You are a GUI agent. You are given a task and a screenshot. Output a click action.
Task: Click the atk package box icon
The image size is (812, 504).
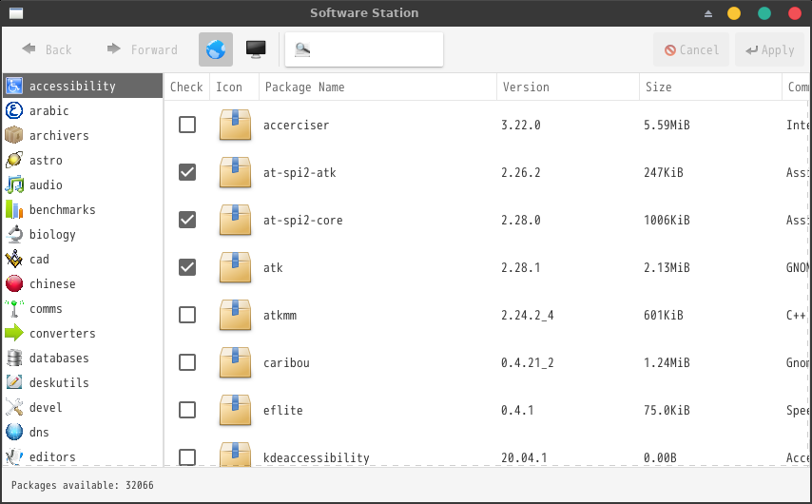point(235,267)
